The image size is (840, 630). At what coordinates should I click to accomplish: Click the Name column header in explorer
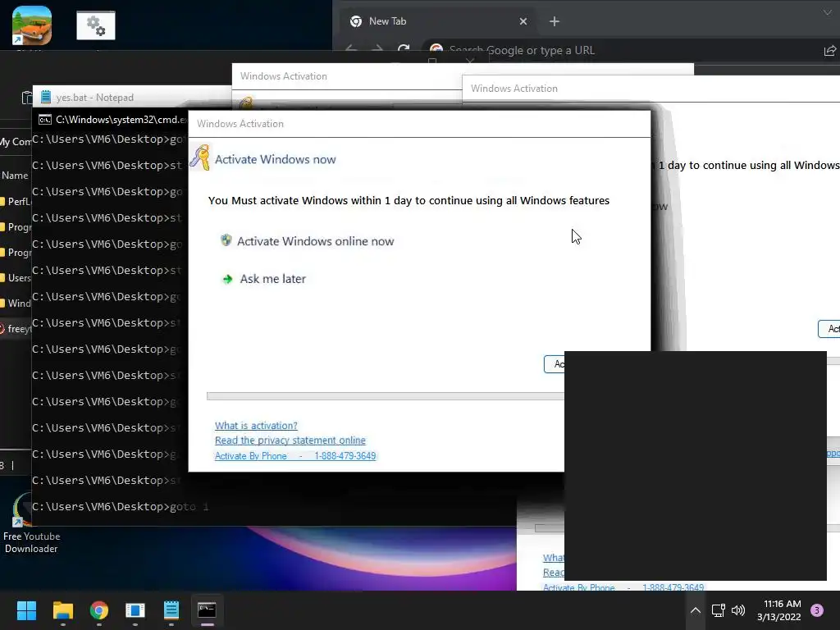(15, 176)
